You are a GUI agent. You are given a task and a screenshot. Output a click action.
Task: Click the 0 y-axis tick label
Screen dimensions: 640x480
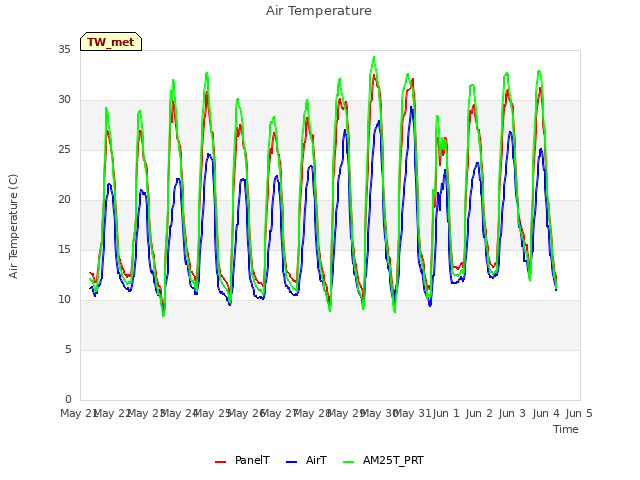68,399
